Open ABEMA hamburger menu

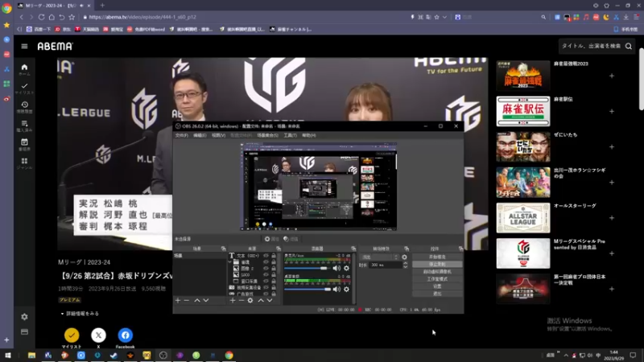coord(24,47)
